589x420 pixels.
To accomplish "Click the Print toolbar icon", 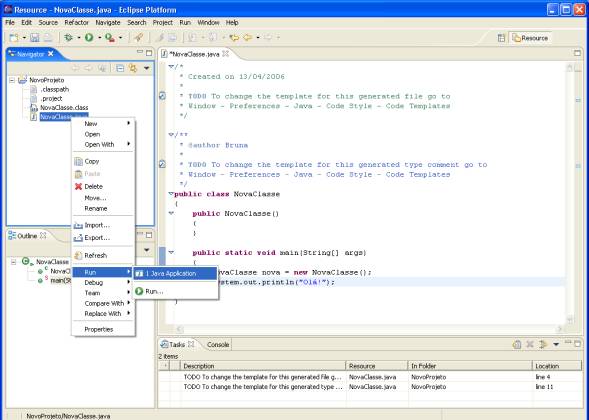I will (48, 38).
